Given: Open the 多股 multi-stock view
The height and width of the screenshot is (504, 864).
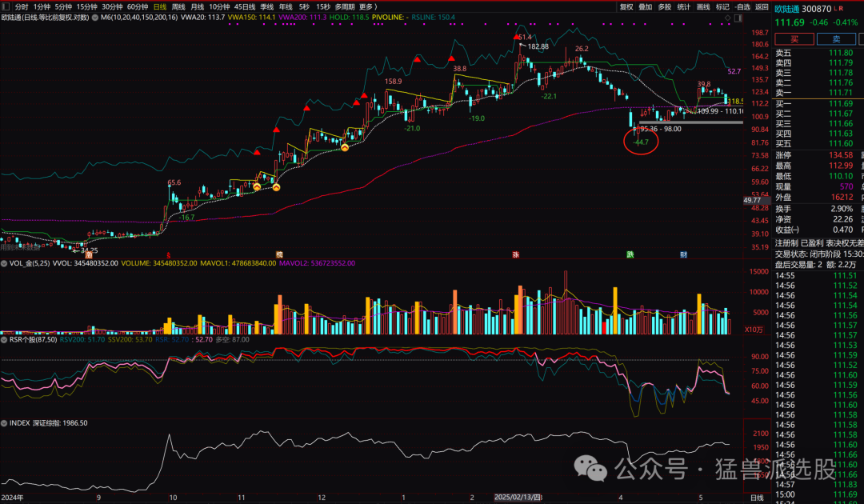Looking at the screenshot, I should (x=665, y=7).
